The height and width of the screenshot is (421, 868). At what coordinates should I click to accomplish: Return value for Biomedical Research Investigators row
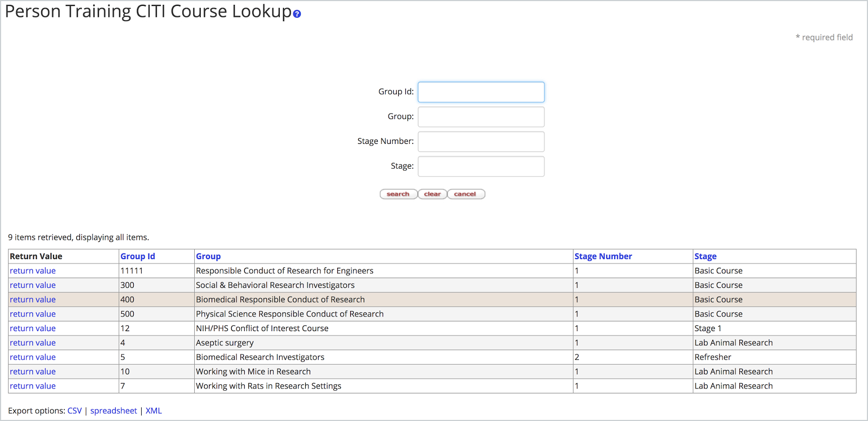32,357
